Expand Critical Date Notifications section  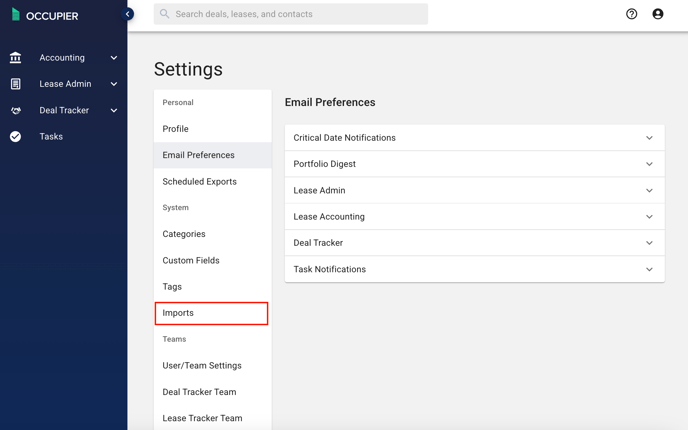474,138
